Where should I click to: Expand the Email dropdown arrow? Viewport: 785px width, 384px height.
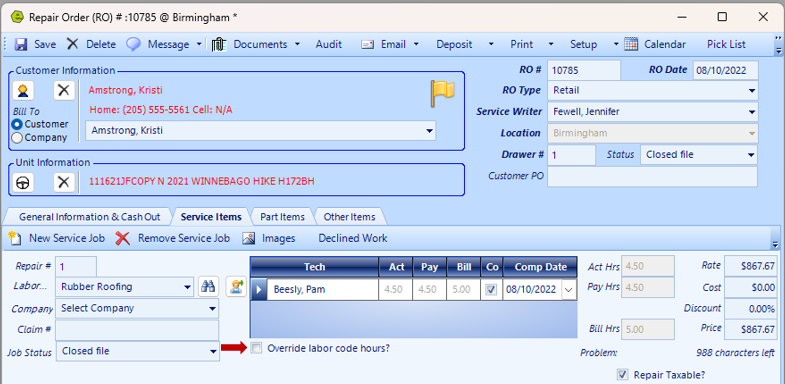point(416,44)
